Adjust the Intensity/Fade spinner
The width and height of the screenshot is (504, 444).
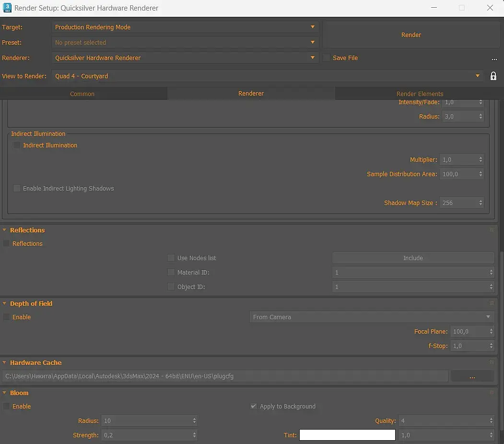(x=481, y=102)
